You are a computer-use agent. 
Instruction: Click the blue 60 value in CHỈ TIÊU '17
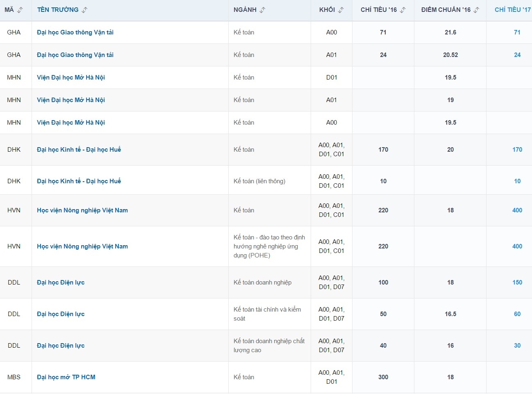517,314
